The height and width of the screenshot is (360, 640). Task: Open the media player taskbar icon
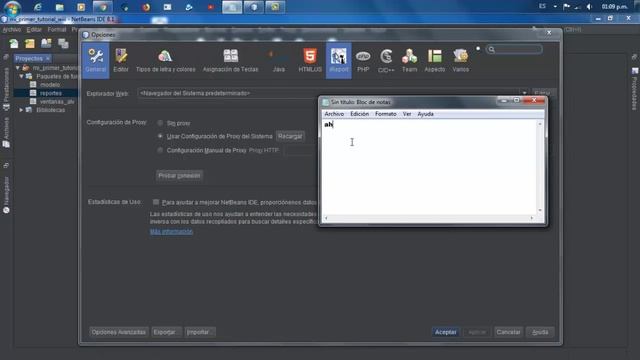pos(81,7)
